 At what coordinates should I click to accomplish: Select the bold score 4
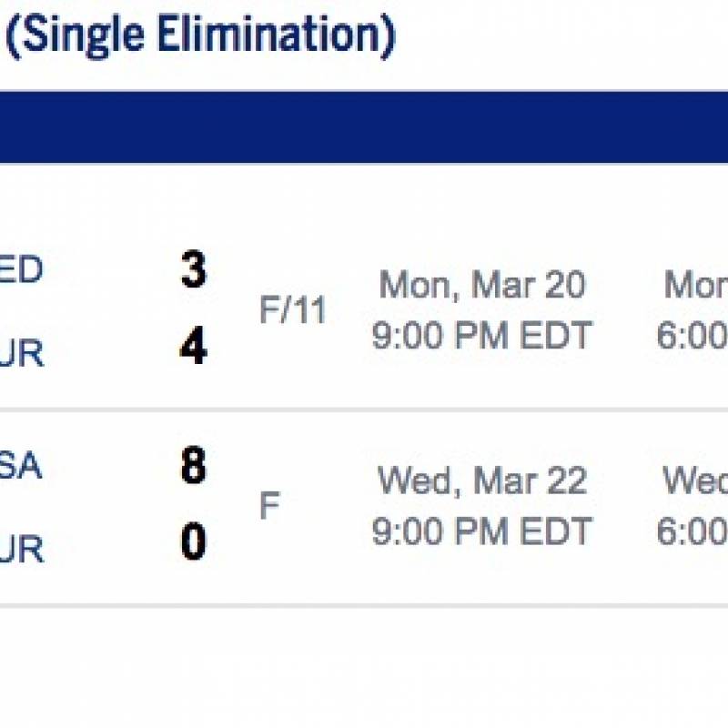pyautogui.click(x=194, y=345)
